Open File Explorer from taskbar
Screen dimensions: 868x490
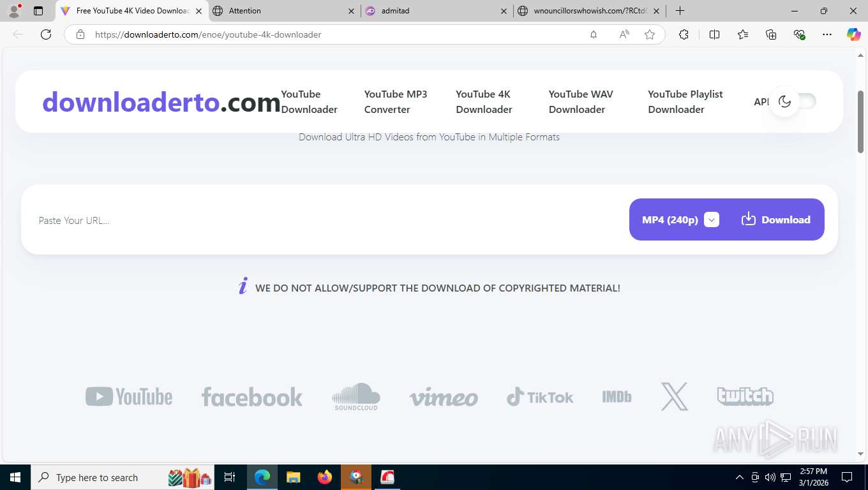pos(293,477)
